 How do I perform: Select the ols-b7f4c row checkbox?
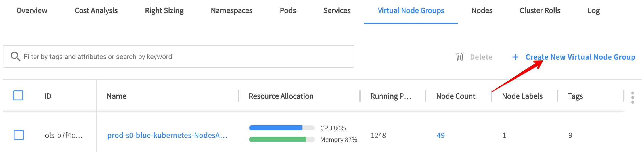pyautogui.click(x=19, y=135)
